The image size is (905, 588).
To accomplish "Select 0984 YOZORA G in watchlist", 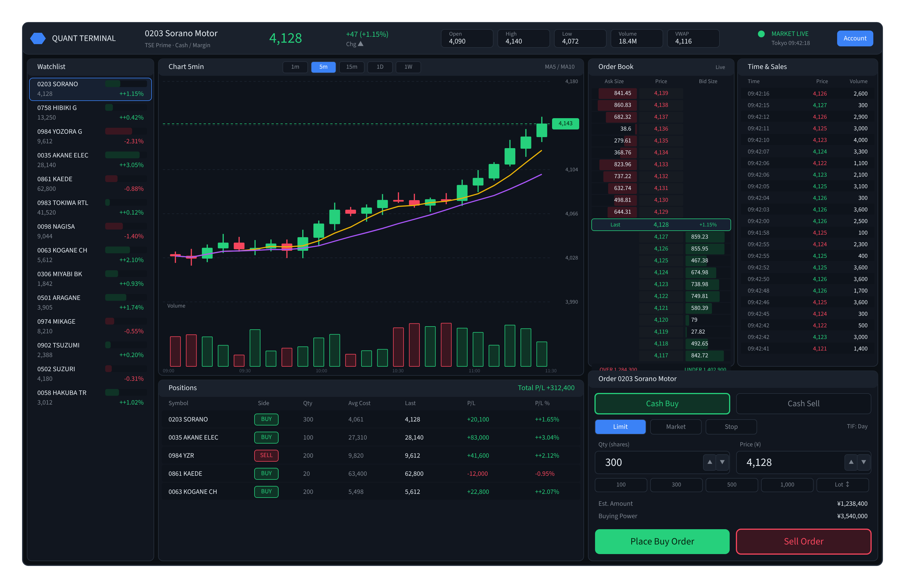I will (90, 137).
